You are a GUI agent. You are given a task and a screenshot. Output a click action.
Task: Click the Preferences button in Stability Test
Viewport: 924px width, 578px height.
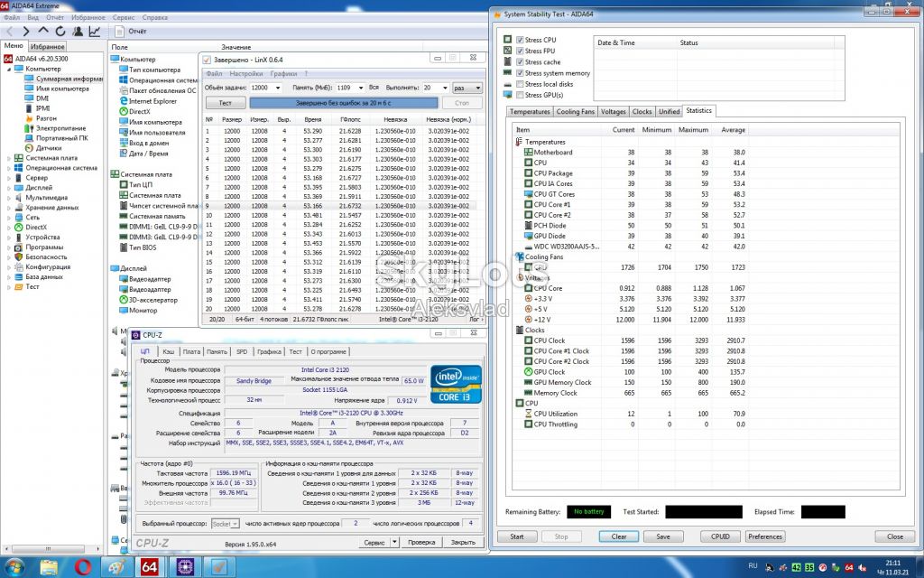click(765, 536)
